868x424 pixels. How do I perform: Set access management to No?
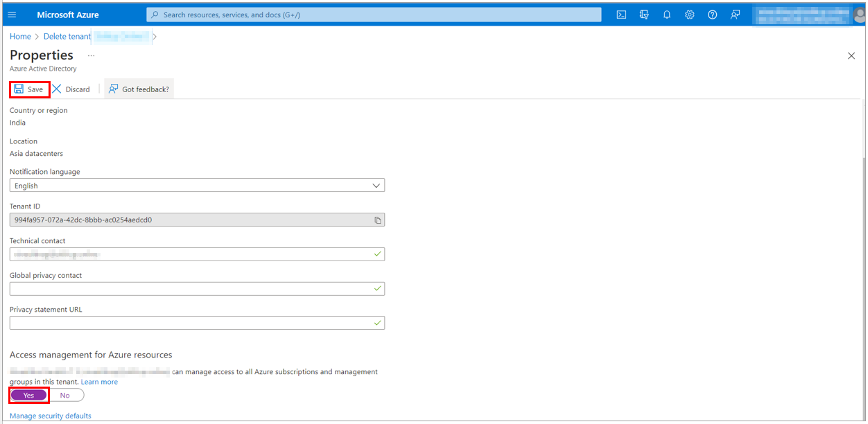click(65, 395)
